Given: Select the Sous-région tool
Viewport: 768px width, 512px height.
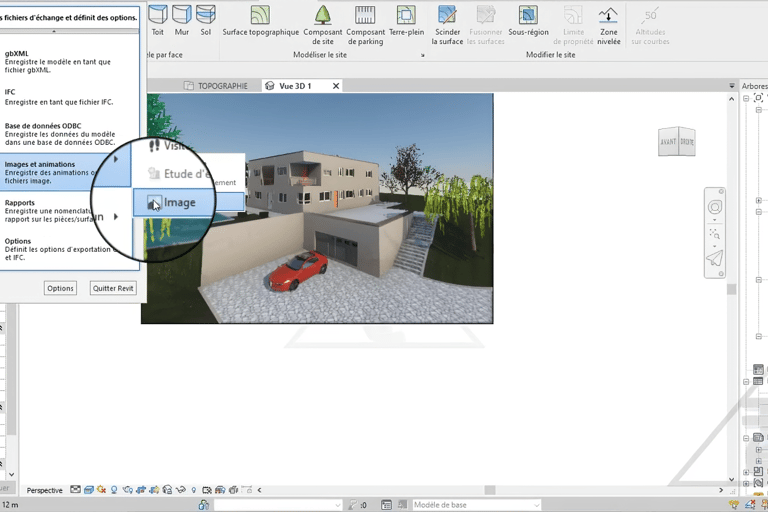Looking at the screenshot, I should coord(528,20).
